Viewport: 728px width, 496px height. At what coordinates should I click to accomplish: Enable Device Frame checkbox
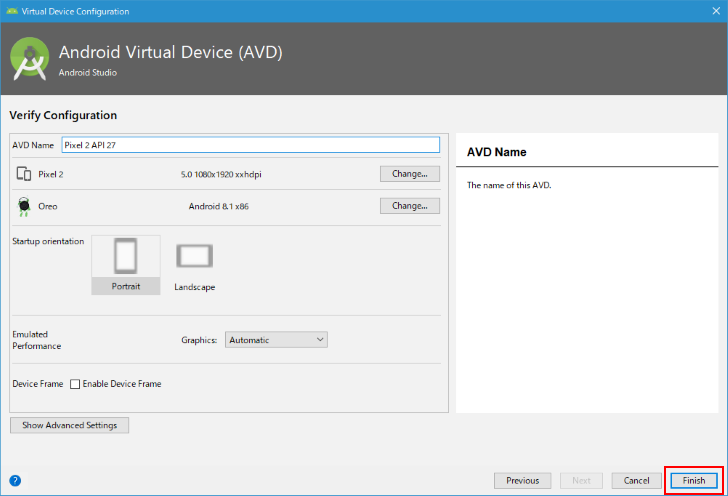[x=75, y=384]
